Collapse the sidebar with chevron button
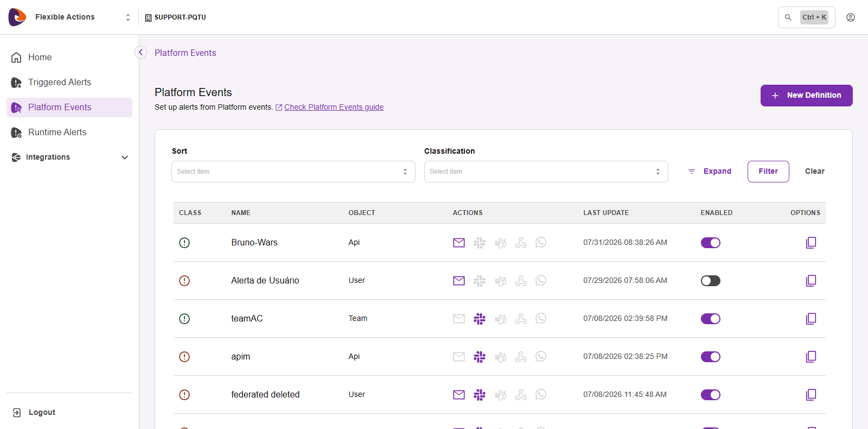Screen dimensions: 868x429 tap(141, 52)
